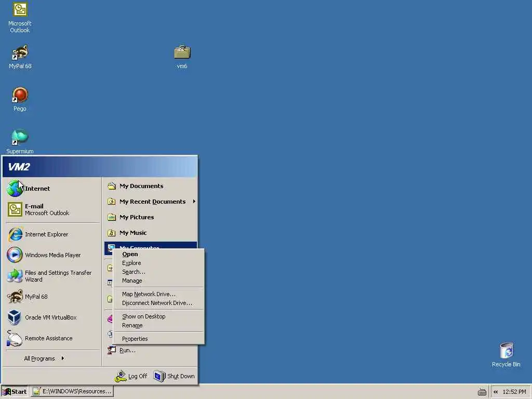
Task: Select the Supermium desktop shortcut
Action: 20,142
